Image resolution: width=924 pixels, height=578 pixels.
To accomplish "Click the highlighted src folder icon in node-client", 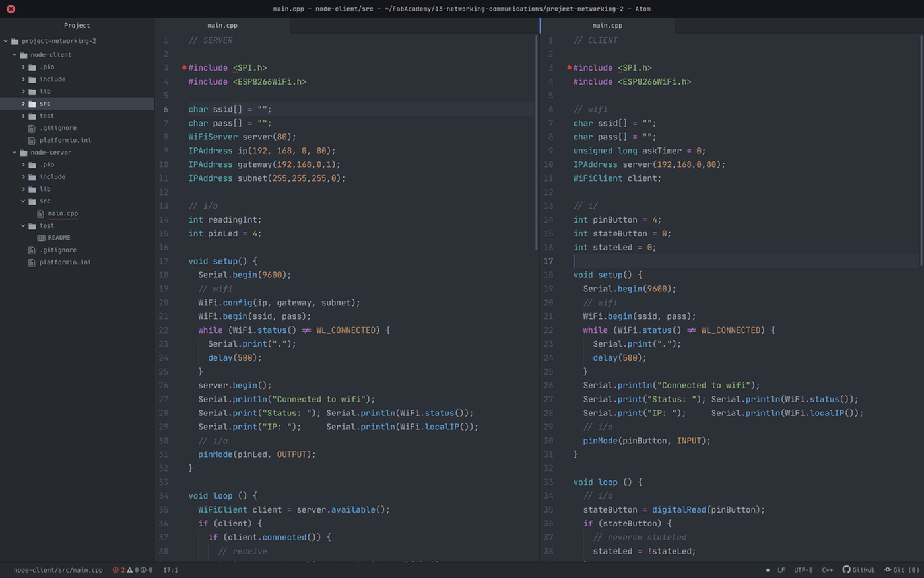I will point(32,104).
